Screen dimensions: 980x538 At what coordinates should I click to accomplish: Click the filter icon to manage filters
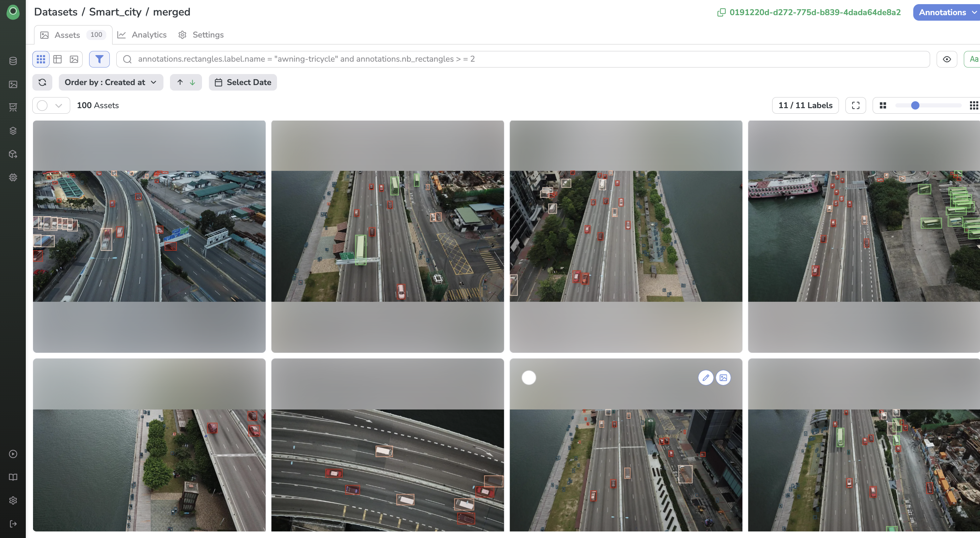99,58
